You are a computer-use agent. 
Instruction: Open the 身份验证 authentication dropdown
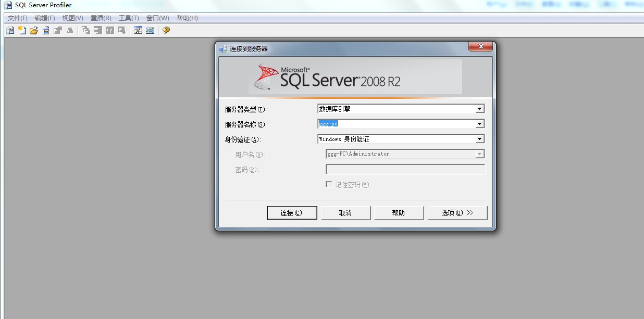point(480,138)
